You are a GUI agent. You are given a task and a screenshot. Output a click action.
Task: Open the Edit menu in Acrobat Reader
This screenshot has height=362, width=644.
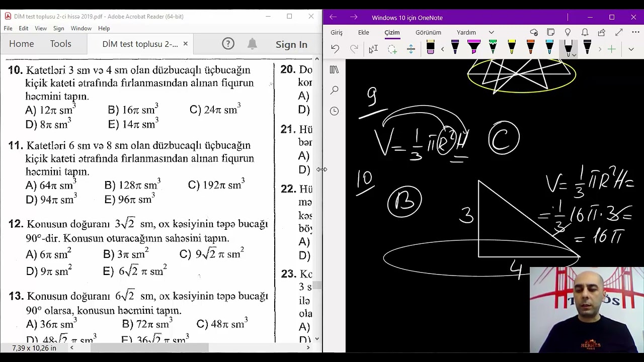pyautogui.click(x=24, y=28)
